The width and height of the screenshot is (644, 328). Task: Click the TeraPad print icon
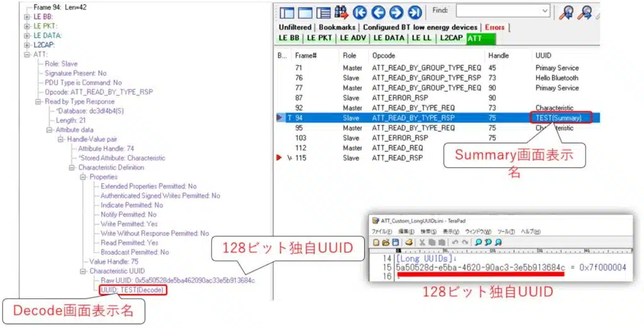click(409, 242)
